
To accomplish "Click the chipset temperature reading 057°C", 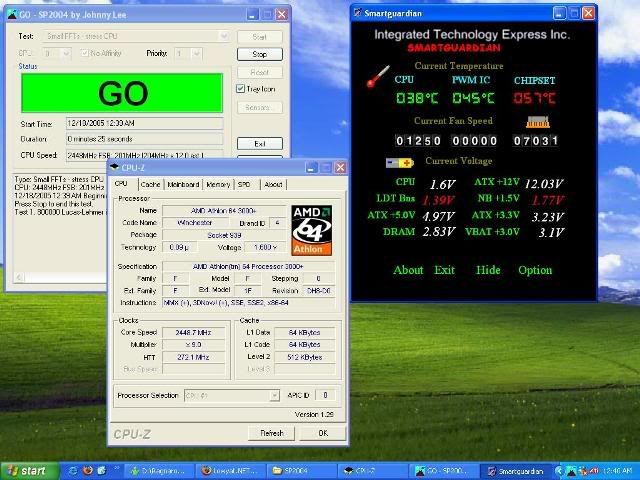I will click(x=534, y=98).
